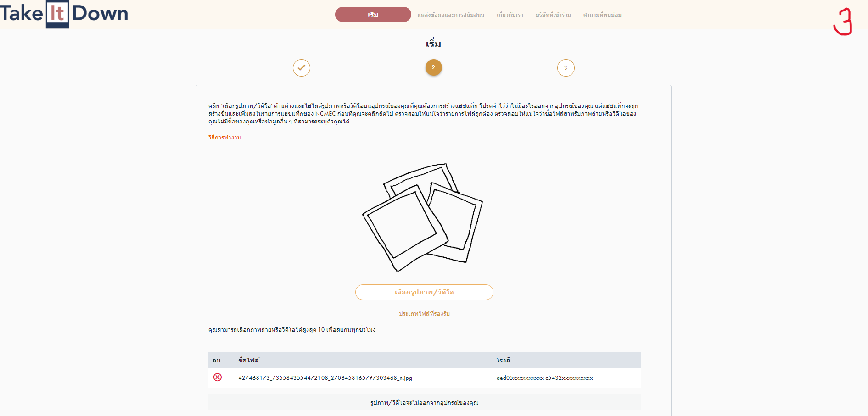Go to the เกี่ยวกับเรา page
This screenshot has height=416, width=868.
[x=510, y=15]
